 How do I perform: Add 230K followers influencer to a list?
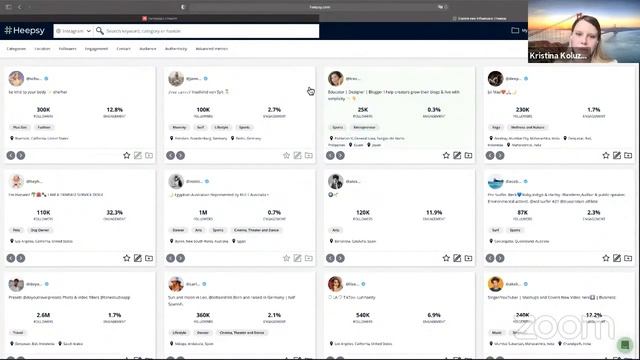(628, 156)
